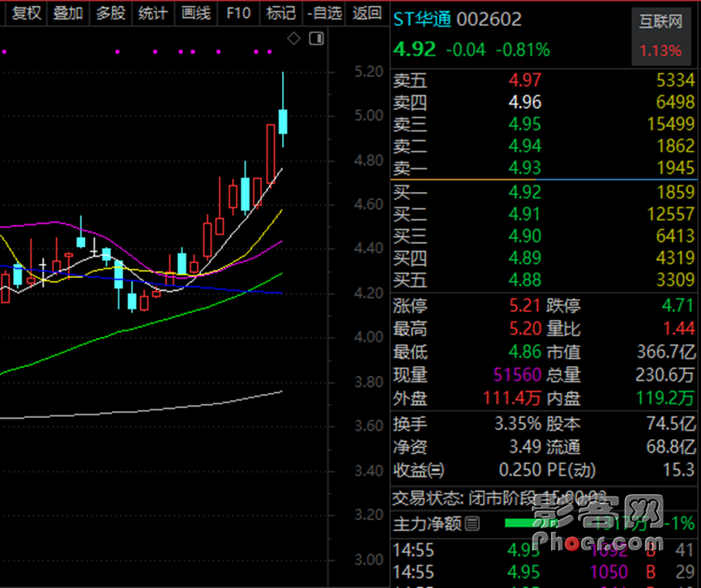Toggle the side panel layout icon
701x588 pixels.
[317, 39]
